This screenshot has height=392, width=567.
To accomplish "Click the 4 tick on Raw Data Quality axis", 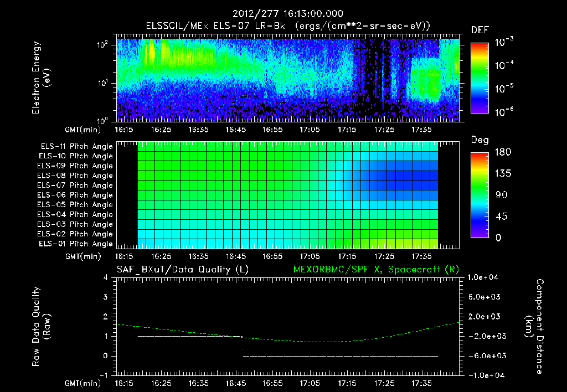I will [x=106, y=278].
